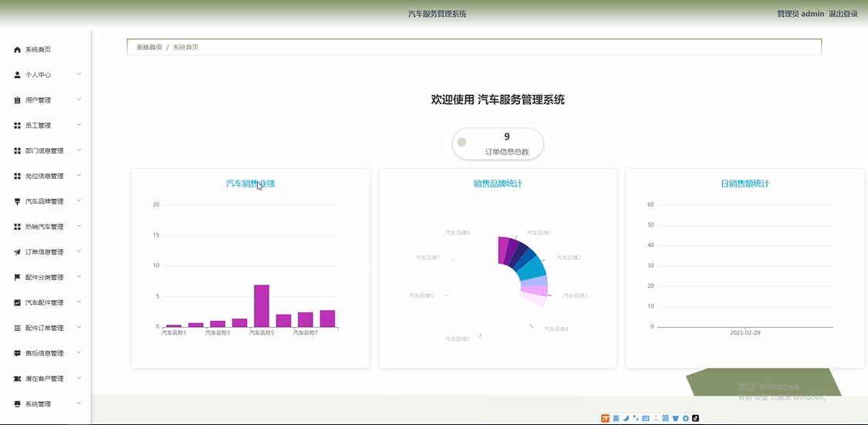Expand the 汽车品牌管理 chevron
The image size is (868, 425).
coord(79,201)
